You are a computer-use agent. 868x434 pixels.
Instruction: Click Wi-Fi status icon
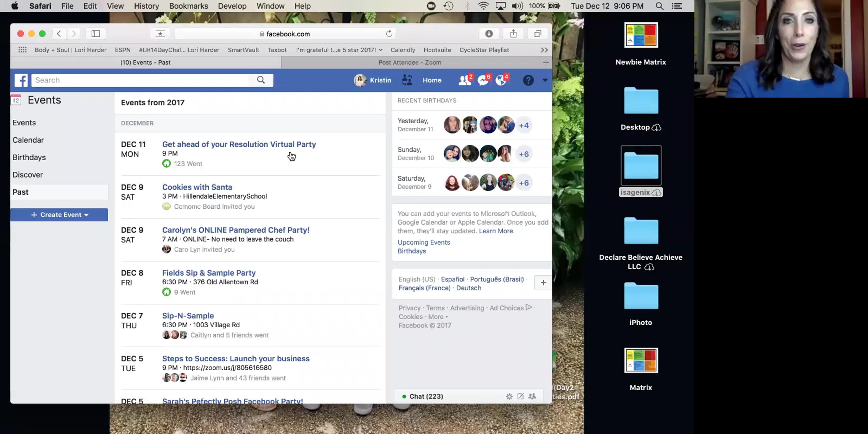483,6
